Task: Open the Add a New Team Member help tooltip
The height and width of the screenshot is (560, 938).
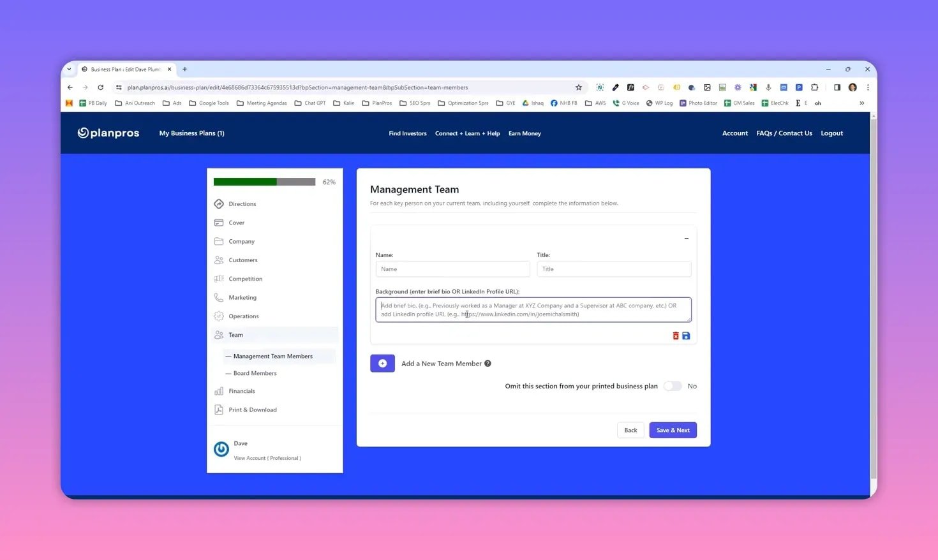Action: 488,363
